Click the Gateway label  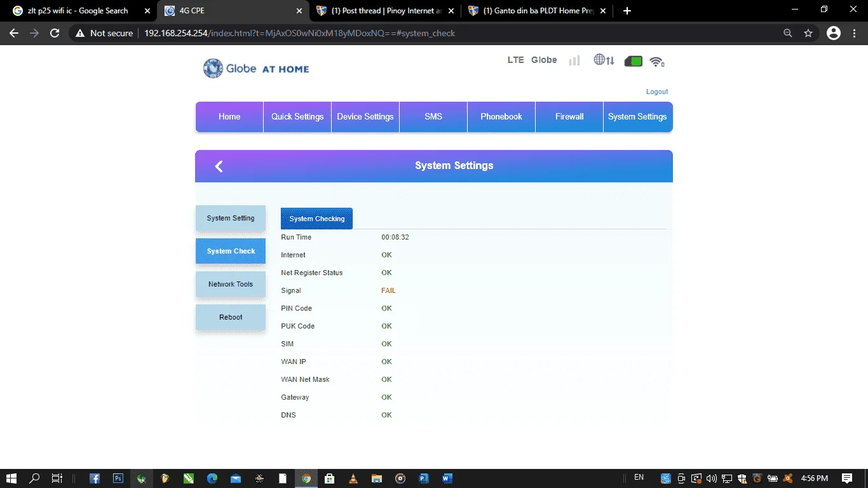(295, 397)
